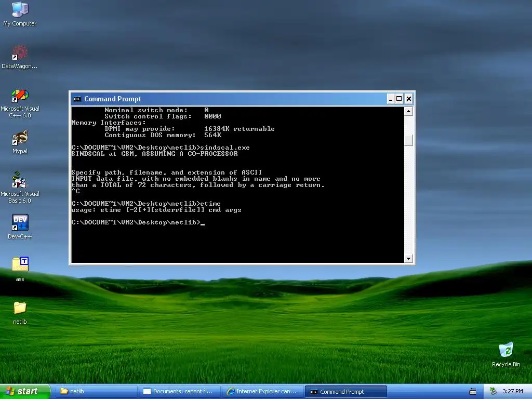Select the Mypal browser shortcut
Image resolution: width=532 pixels, height=399 pixels.
[x=20, y=142]
